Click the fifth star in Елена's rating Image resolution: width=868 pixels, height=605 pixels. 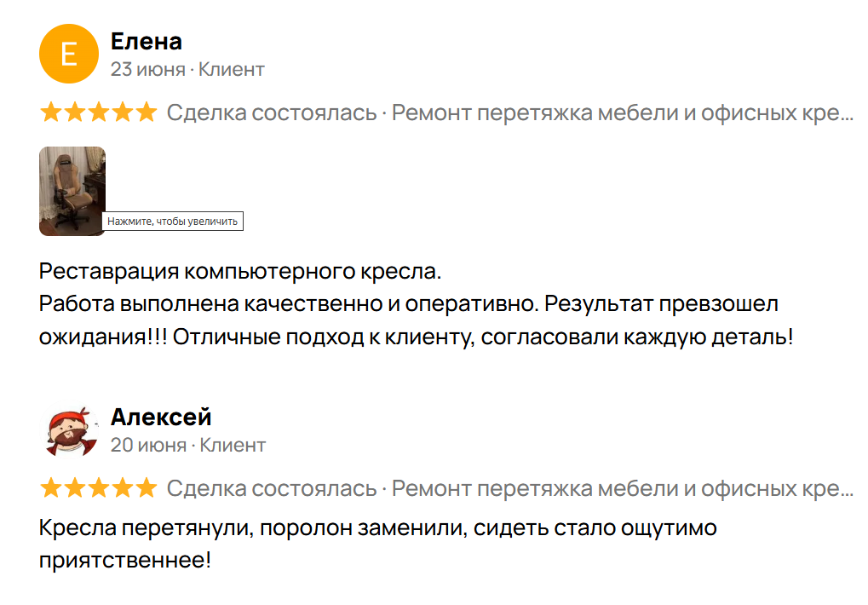[147, 112]
